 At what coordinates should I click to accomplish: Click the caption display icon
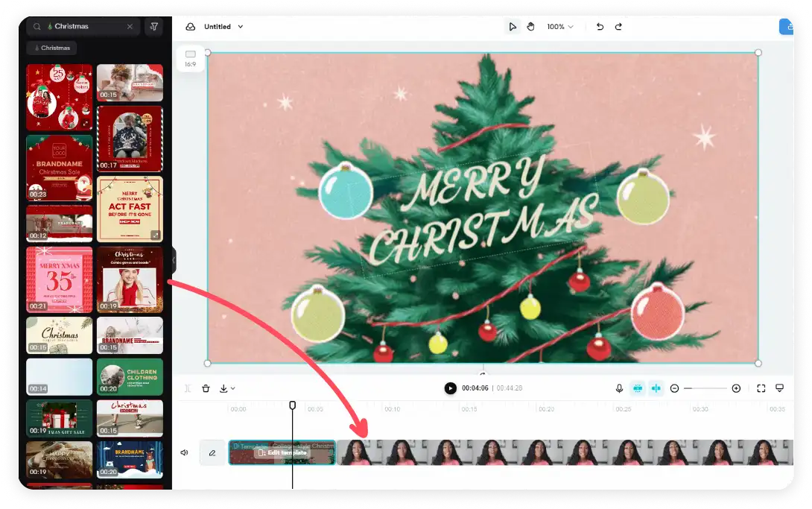coord(779,388)
